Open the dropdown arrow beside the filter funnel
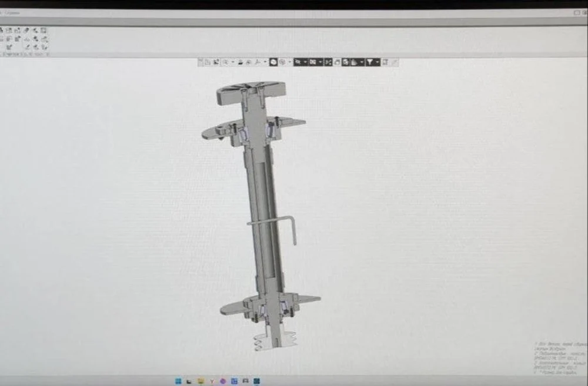This screenshot has height=386, width=588. pyautogui.click(x=377, y=62)
